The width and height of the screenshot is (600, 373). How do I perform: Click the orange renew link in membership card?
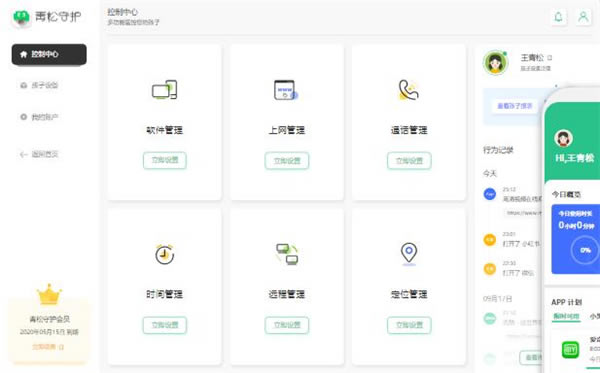pyautogui.click(x=47, y=347)
